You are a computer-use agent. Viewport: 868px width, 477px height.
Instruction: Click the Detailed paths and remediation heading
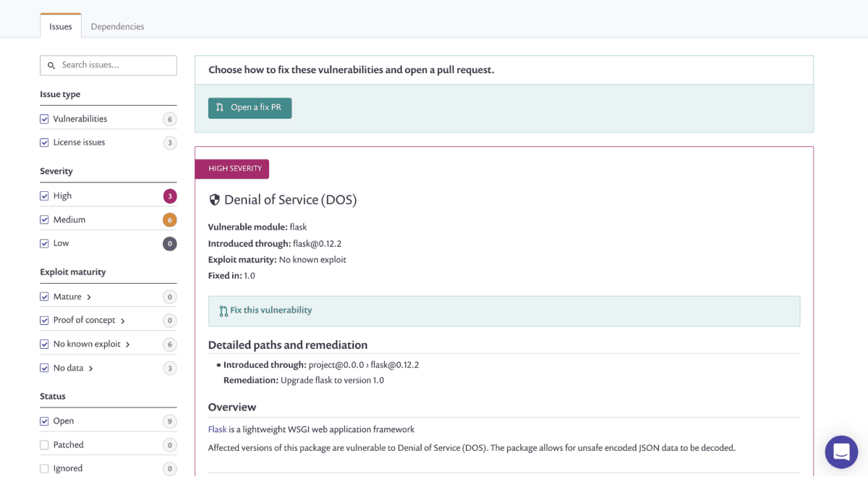(x=288, y=345)
